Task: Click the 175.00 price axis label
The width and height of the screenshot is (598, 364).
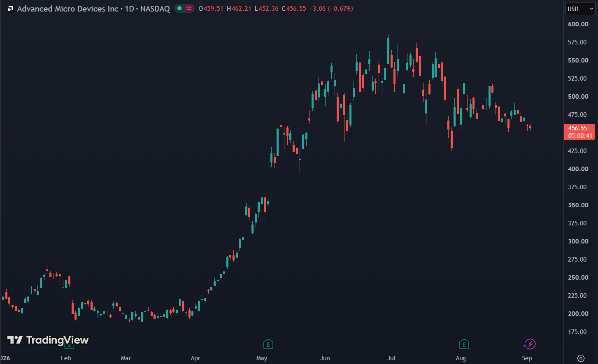Action: pyautogui.click(x=578, y=332)
